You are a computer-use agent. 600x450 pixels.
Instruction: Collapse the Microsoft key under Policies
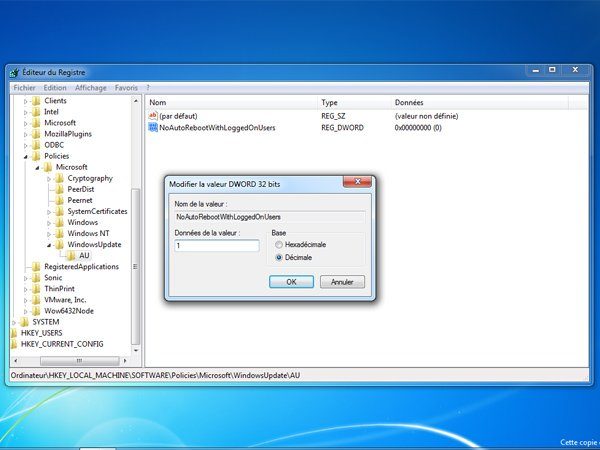pyautogui.click(x=38, y=168)
